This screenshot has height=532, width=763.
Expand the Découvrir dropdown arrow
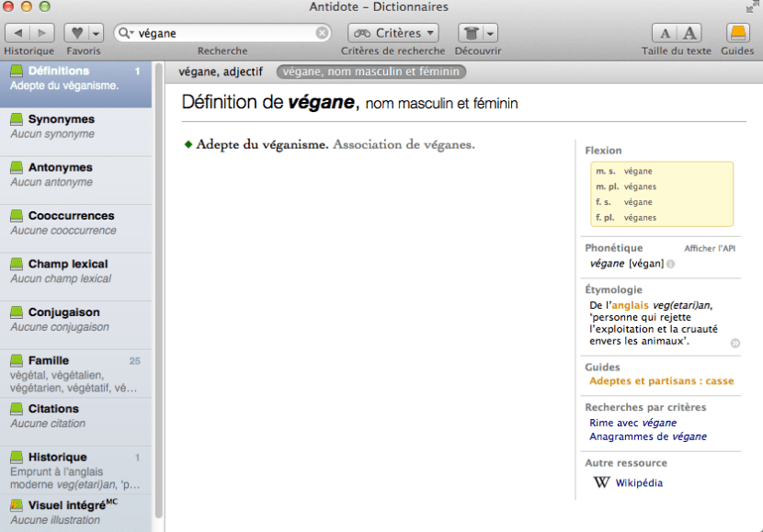click(x=491, y=33)
